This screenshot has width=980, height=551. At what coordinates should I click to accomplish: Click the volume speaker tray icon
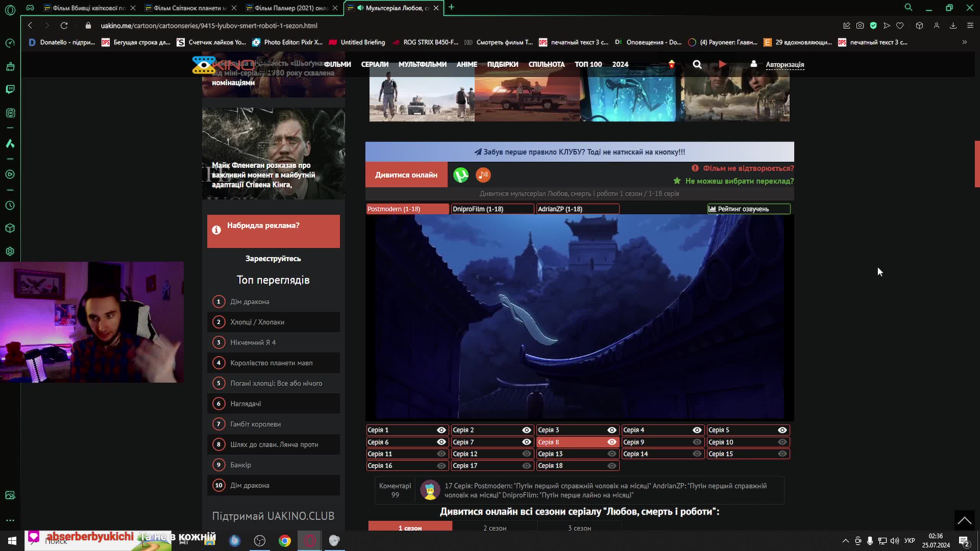(895, 541)
